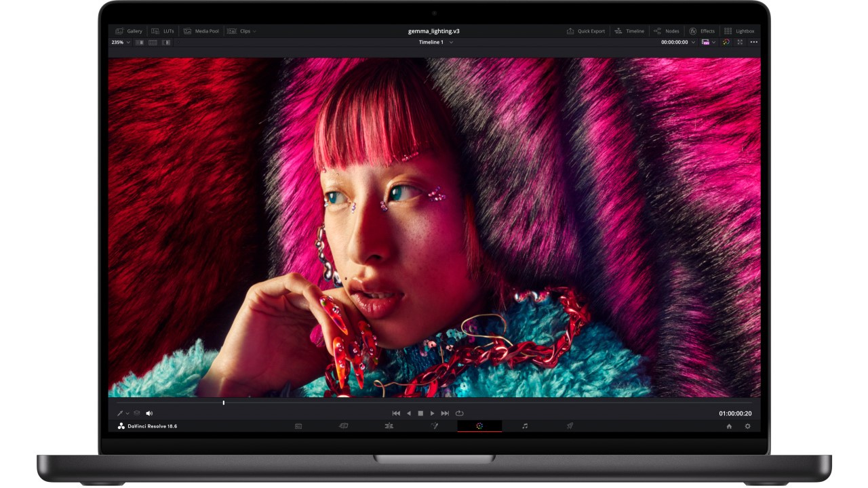
Task: Click the DaVinci Resolve 18.6 logo
Action: (147, 426)
